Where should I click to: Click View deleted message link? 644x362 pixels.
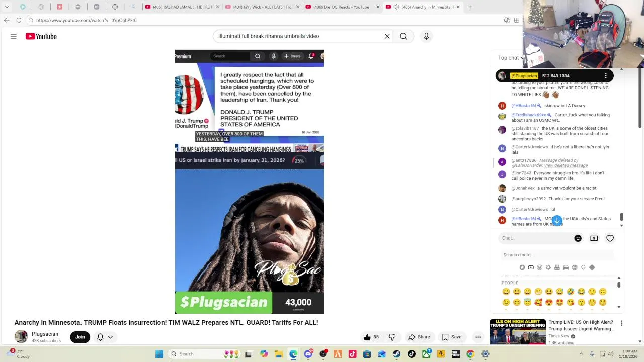[566, 165]
